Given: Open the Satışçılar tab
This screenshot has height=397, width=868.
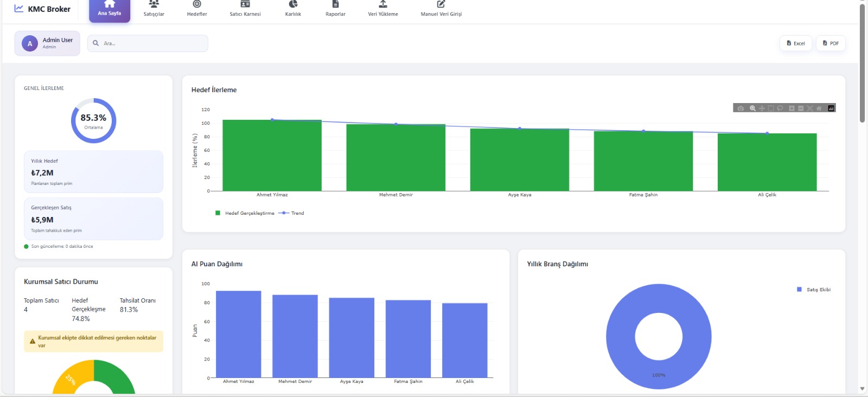Looking at the screenshot, I should click(x=154, y=9).
